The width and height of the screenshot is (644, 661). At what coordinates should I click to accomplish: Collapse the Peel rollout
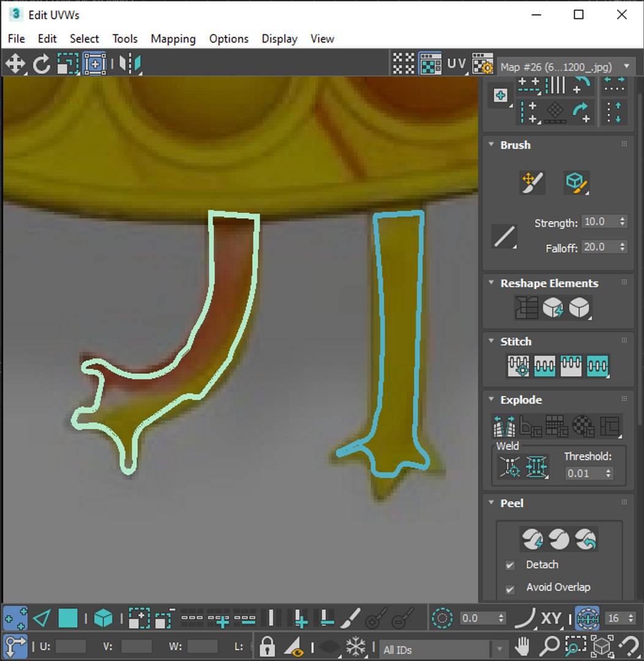tap(491, 502)
